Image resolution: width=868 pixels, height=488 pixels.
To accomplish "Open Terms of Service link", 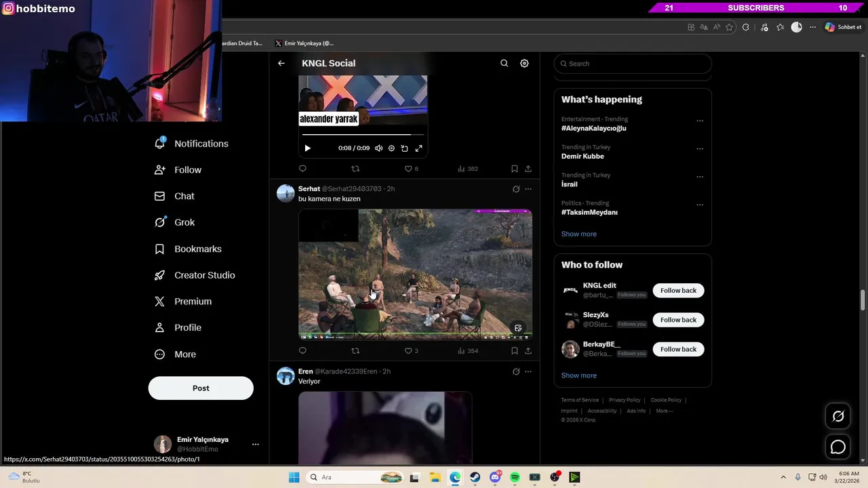I will point(580,400).
